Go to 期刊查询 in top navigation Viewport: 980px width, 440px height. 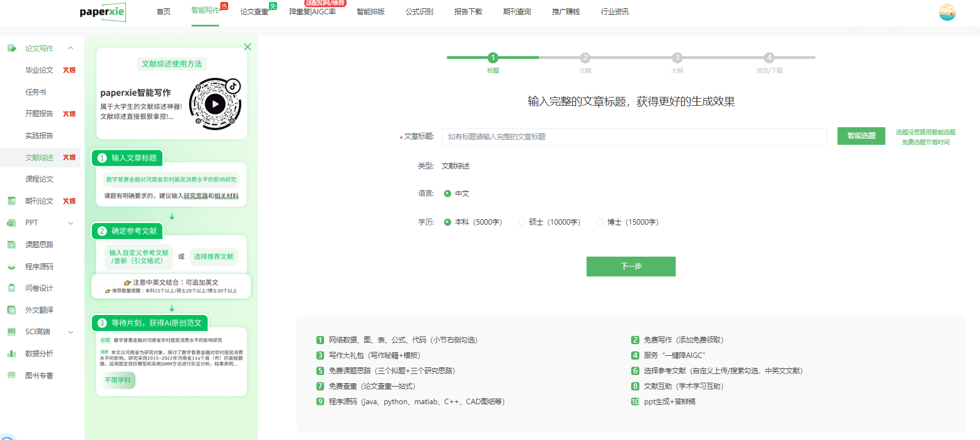(517, 12)
